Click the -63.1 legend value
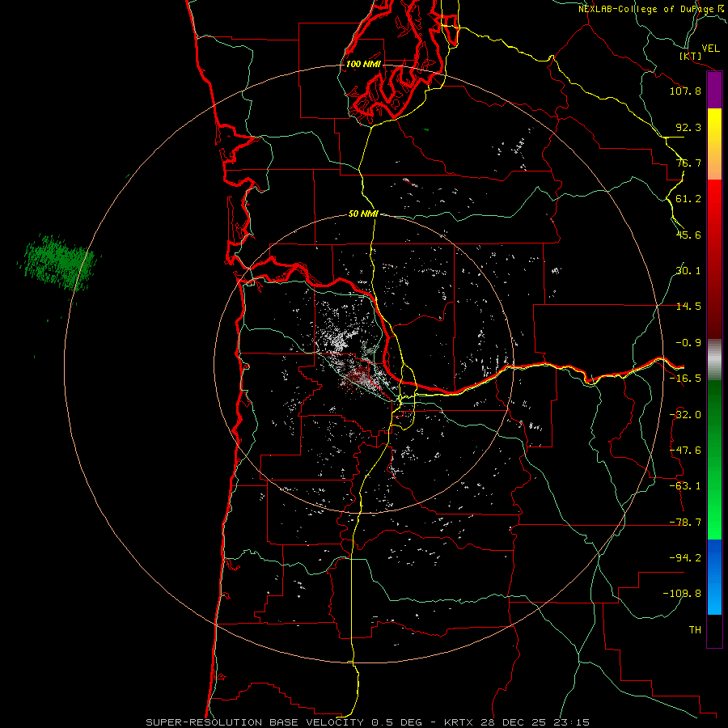Screen dimensions: 728x728 (x=685, y=486)
